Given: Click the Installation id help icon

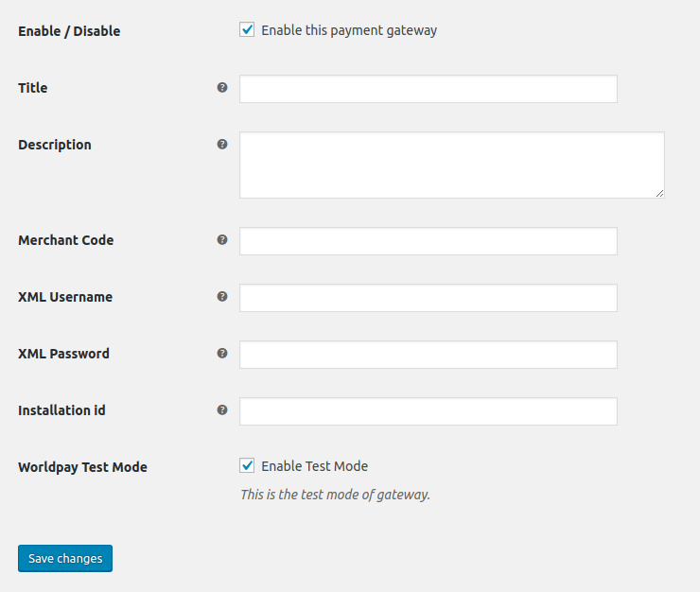Looking at the screenshot, I should [222, 410].
